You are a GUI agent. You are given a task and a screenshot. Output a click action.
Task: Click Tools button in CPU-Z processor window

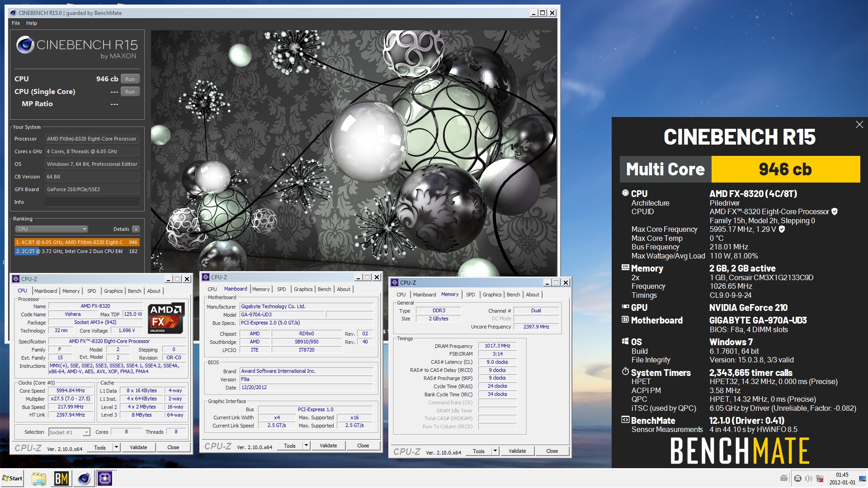tap(100, 447)
